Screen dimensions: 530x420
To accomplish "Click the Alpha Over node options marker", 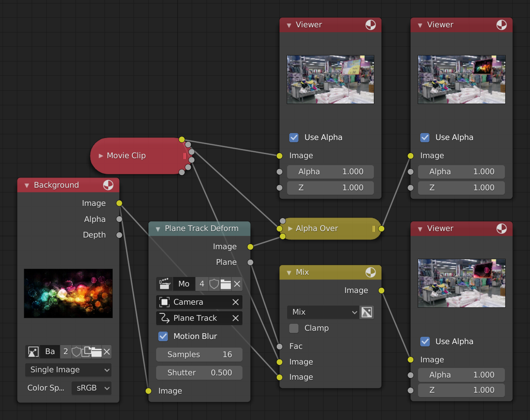I will pyautogui.click(x=373, y=228).
